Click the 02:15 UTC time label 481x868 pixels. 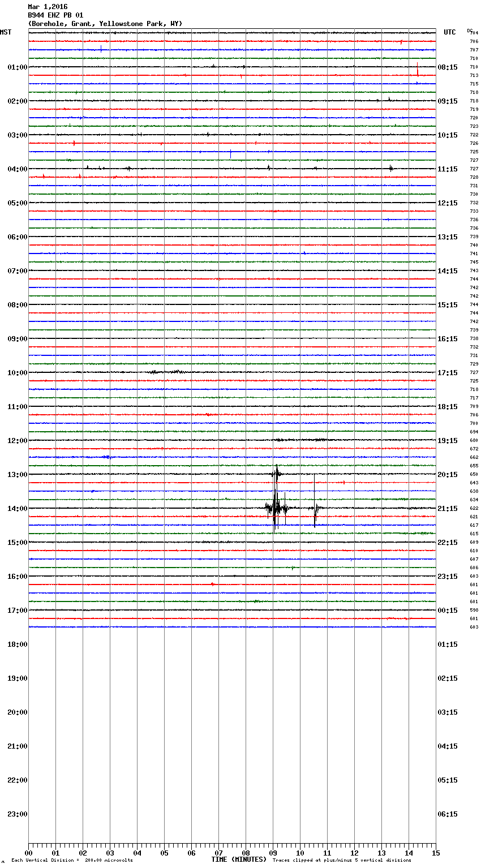[x=448, y=678]
